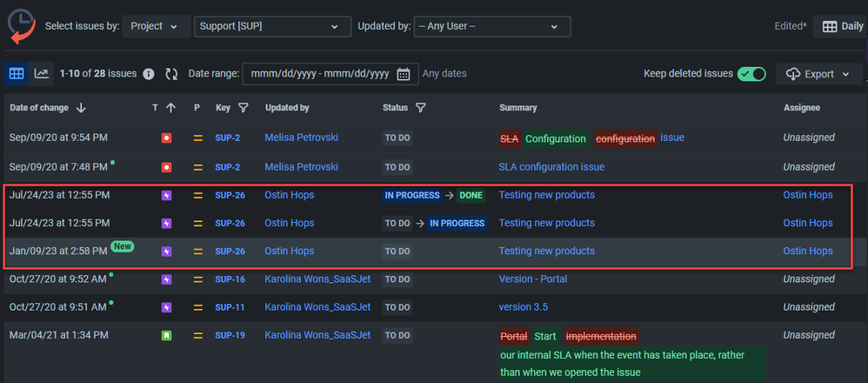Open the Export dropdown menu
Viewport: 868px width, 383px height.
[x=819, y=74]
